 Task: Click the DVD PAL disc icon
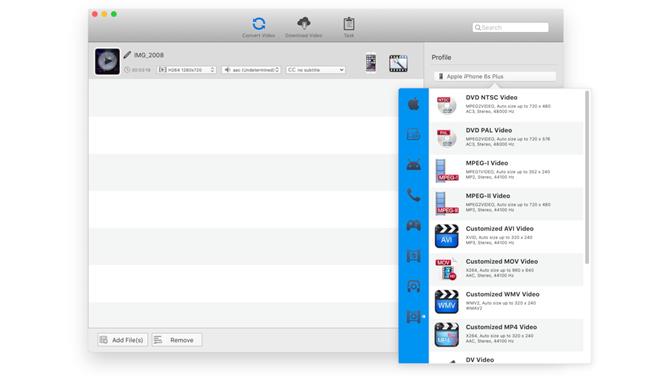click(x=446, y=138)
